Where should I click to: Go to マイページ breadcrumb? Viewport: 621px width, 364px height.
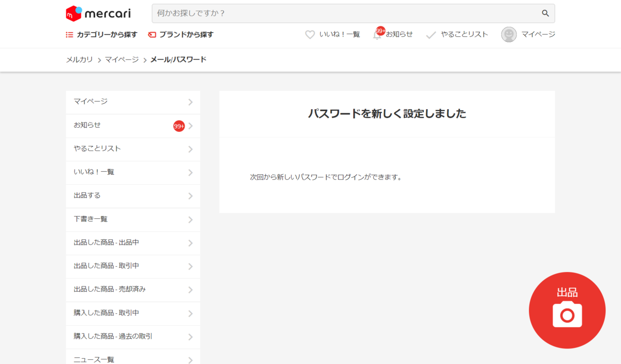[x=122, y=59]
